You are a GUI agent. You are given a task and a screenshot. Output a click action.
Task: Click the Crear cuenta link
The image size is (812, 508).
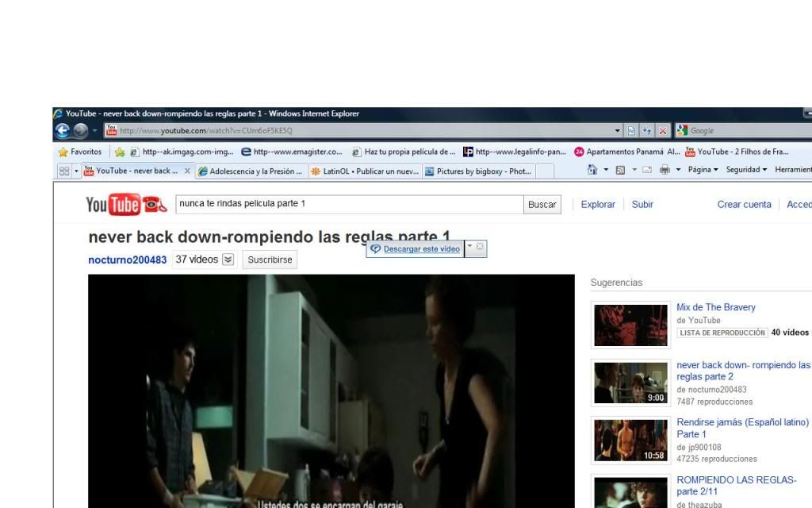[x=744, y=204]
